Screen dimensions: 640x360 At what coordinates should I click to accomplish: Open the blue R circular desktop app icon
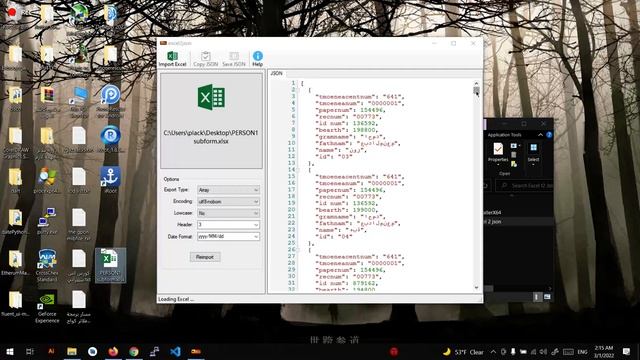(x=110, y=139)
